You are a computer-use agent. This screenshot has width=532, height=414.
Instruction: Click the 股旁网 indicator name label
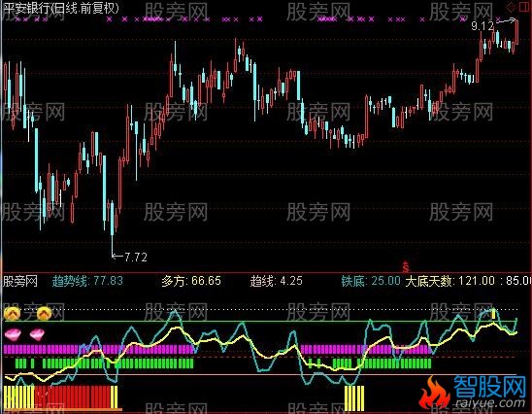click(x=20, y=281)
